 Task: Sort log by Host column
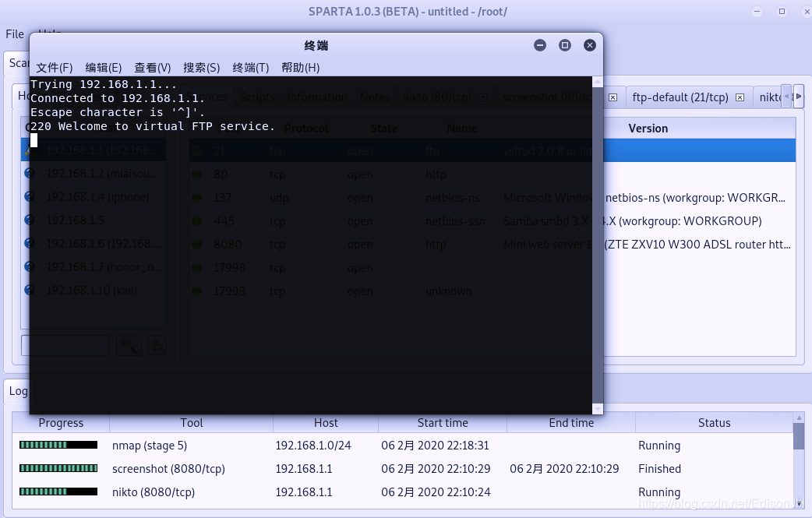pyautogui.click(x=326, y=423)
